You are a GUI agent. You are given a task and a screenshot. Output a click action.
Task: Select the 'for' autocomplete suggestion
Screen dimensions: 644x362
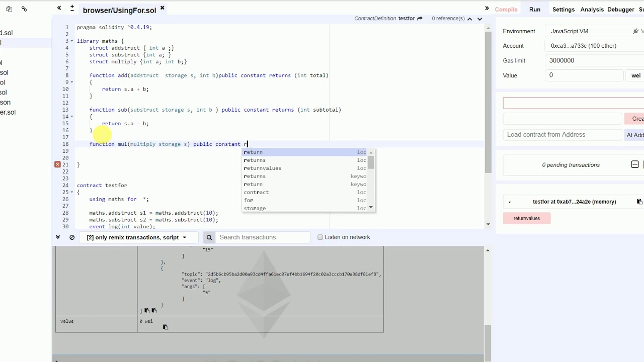[x=305, y=200]
